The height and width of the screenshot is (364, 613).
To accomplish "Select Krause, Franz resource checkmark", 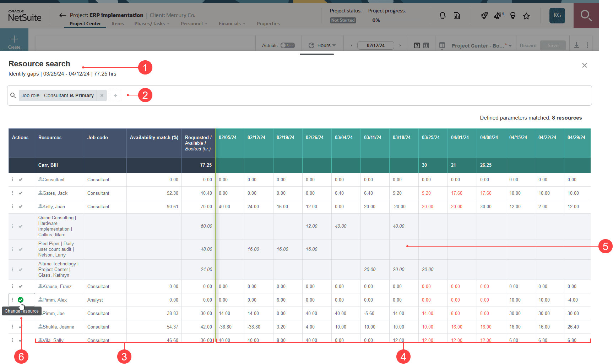I will tap(21, 286).
